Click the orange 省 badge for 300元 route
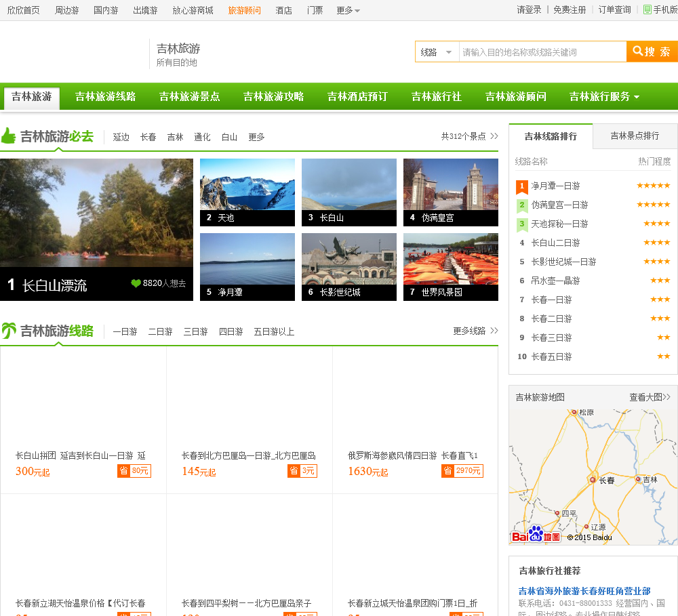This screenshot has width=678, height=616. 123,471
